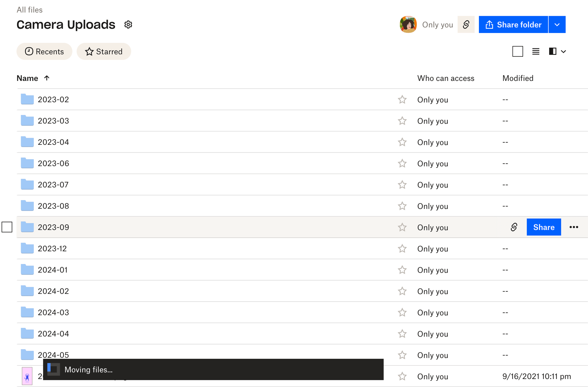The width and height of the screenshot is (588, 387).
Task: Click the user avatar picture
Action: coord(408,24)
